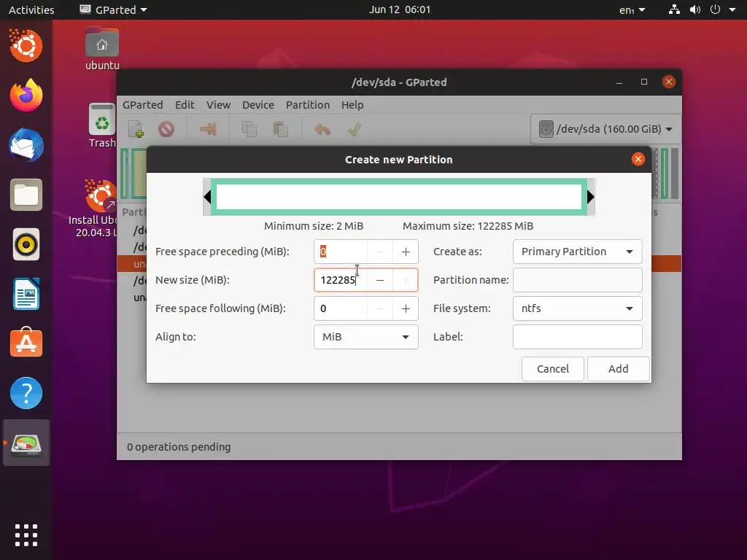This screenshot has width=747, height=560.
Task: Click the Free space following input field
Action: [x=341, y=308]
